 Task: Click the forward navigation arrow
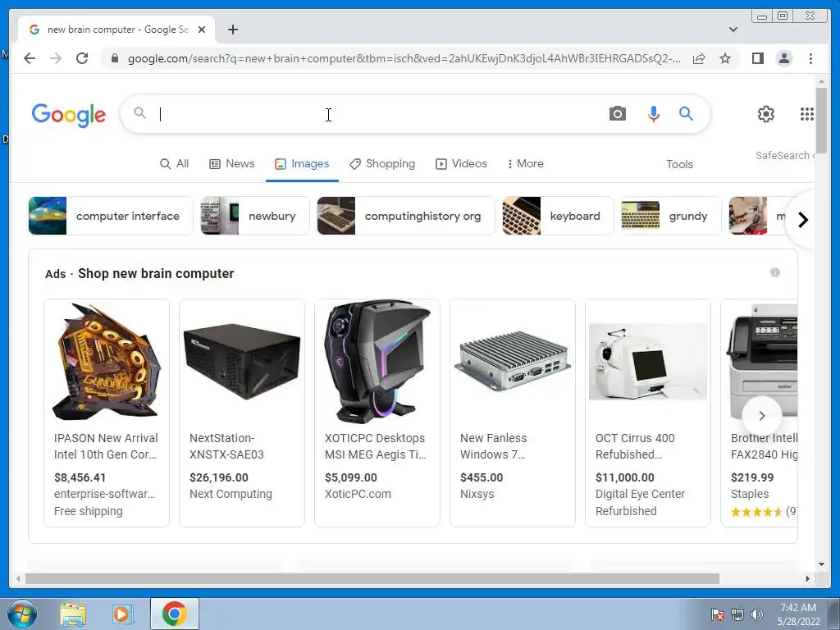pyautogui.click(x=56, y=58)
